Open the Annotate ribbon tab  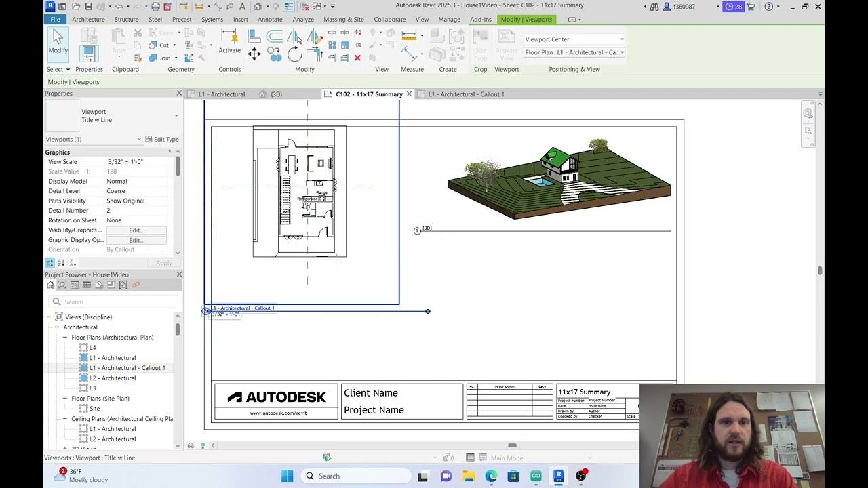coord(270,19)
